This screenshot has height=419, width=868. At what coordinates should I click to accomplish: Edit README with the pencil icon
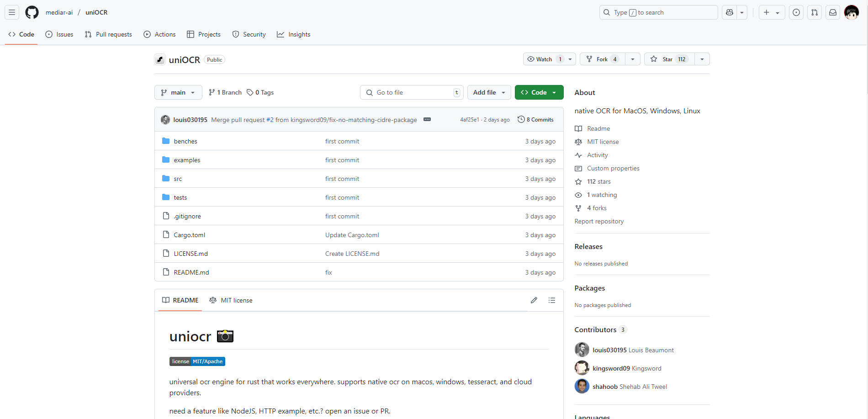[x=534, y=300]
